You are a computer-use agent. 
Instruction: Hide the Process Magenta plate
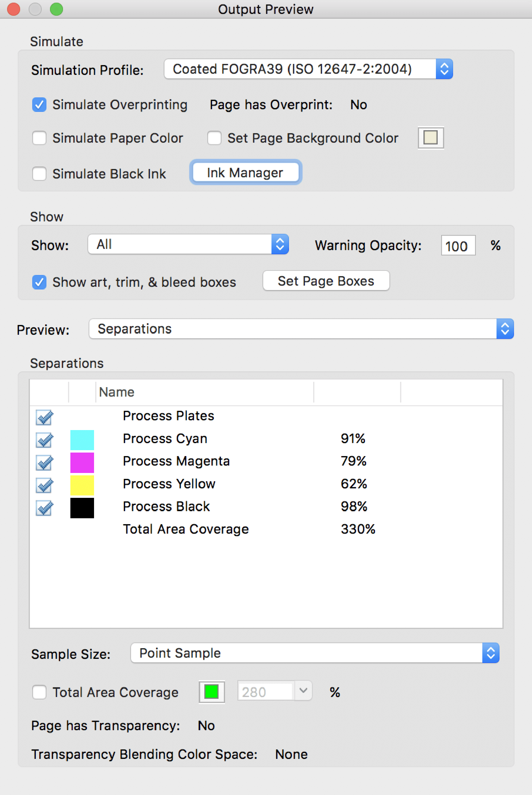pos(44,463)
